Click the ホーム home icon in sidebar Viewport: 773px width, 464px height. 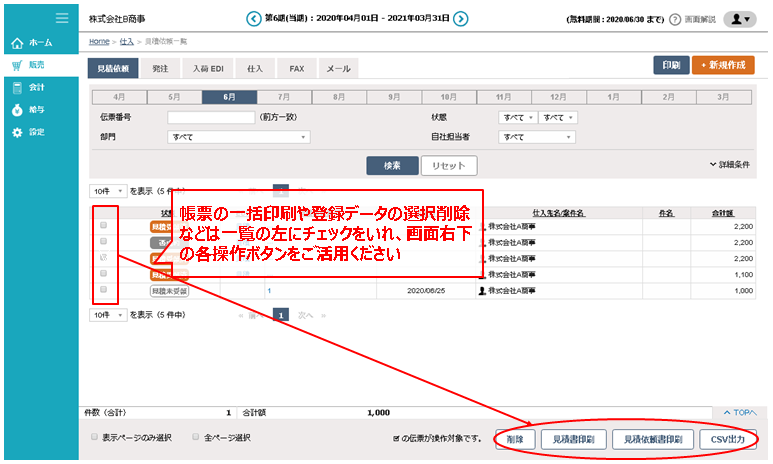pyautogui.click(x=17, y=43)
